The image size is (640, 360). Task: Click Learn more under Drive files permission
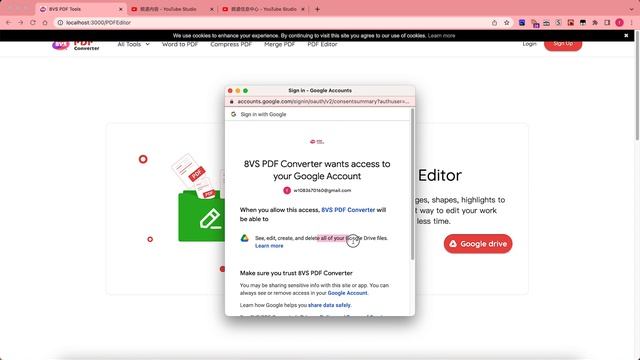click(x=269, y=246)
